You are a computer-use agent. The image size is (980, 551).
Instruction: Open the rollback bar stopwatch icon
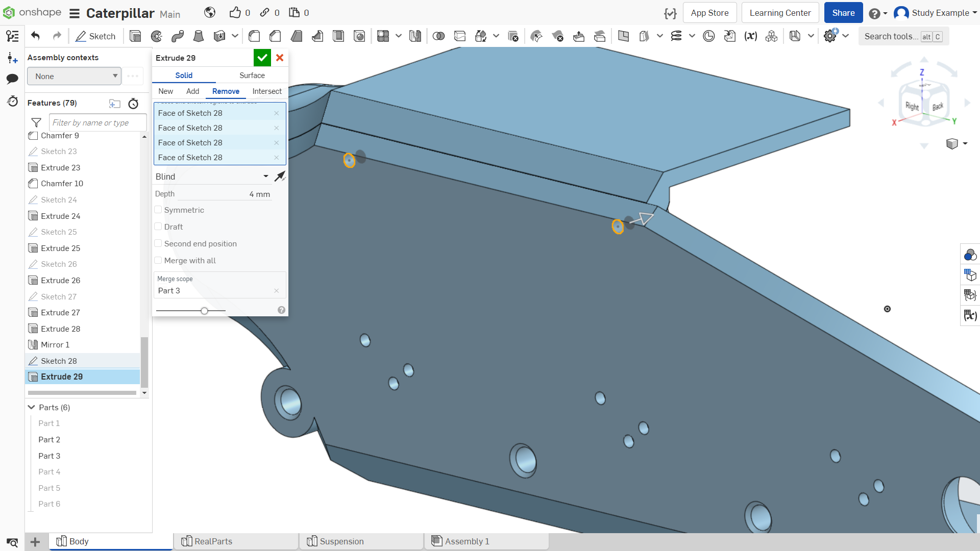click(133, 104)
